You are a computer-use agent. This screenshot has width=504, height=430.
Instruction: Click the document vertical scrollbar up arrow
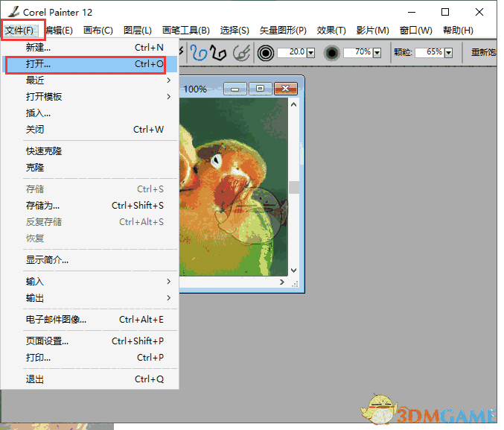(293, 104)
